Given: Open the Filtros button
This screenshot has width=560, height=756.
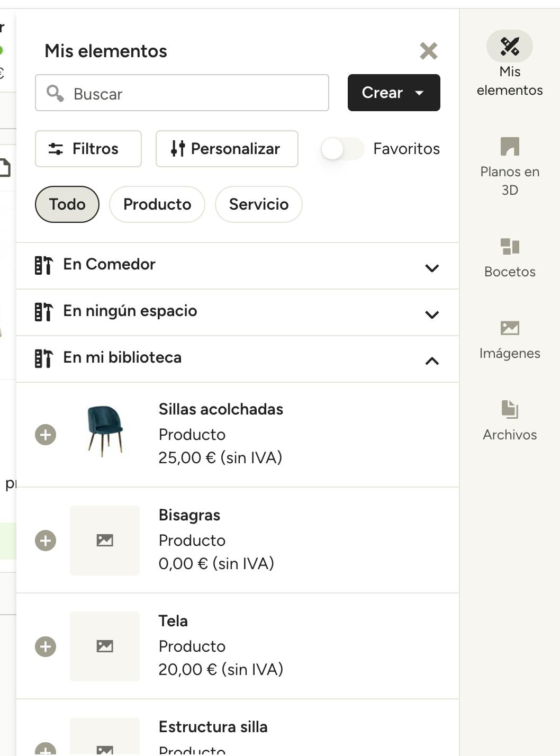Looking at the screenshot, I should pyautogui.click(x=88, y=149).
